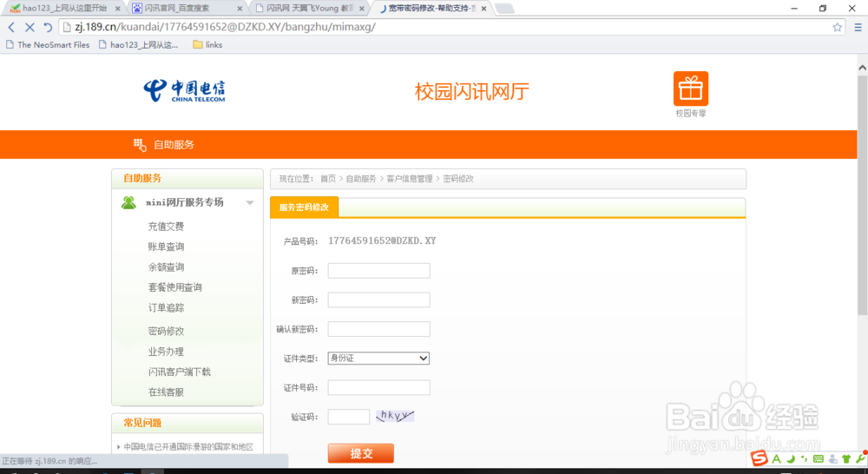Open the 证件类型 dropdown showing 身份证
Screen dimensions: 868x474
point(378,359)
